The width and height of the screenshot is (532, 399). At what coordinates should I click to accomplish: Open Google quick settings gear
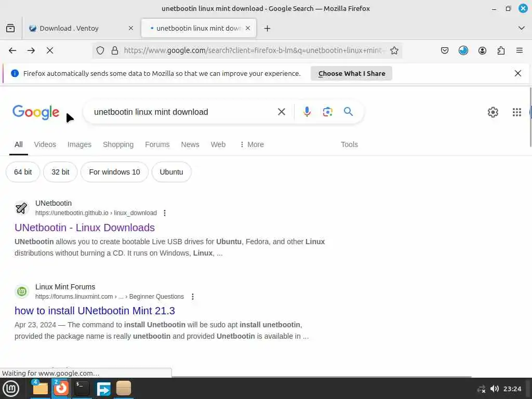tap(493, 112)
